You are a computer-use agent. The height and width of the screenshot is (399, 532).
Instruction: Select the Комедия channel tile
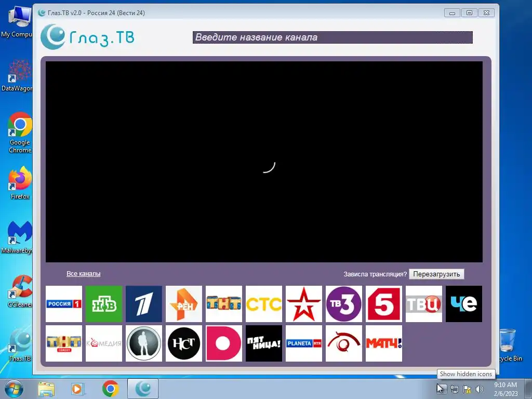coord(104,343)
